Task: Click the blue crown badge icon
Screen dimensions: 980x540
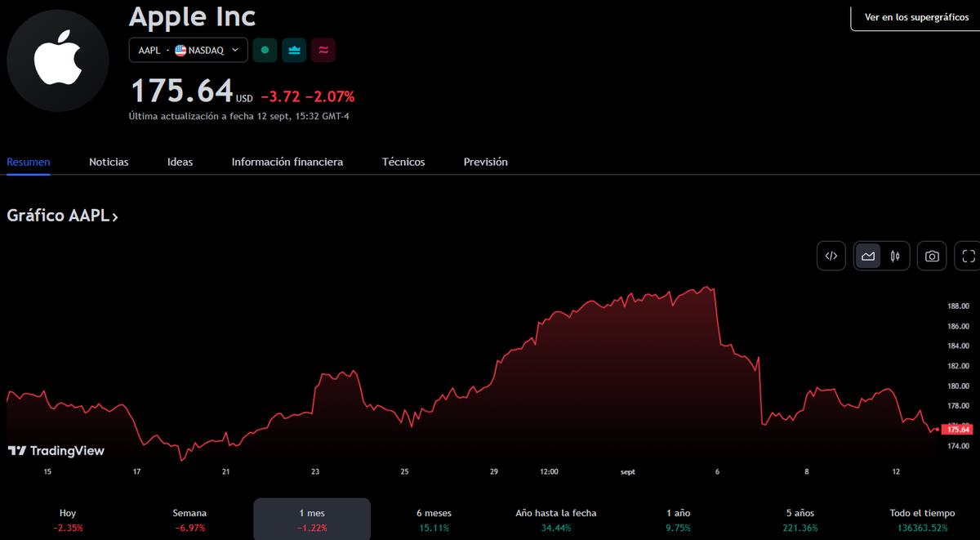Action: click(294, 50)
